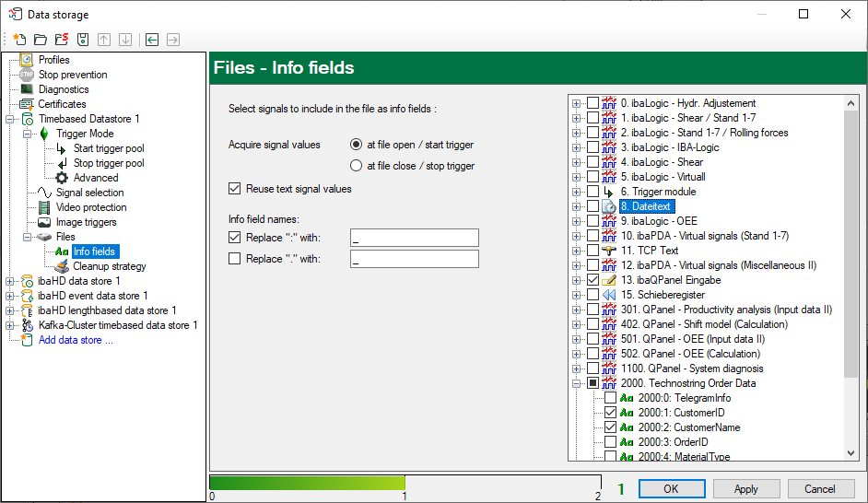Image resolution: width=868 pixels, height=503 pixels.
Task: Click the open folder toolbar icon
Action: (x=41, y=40)
